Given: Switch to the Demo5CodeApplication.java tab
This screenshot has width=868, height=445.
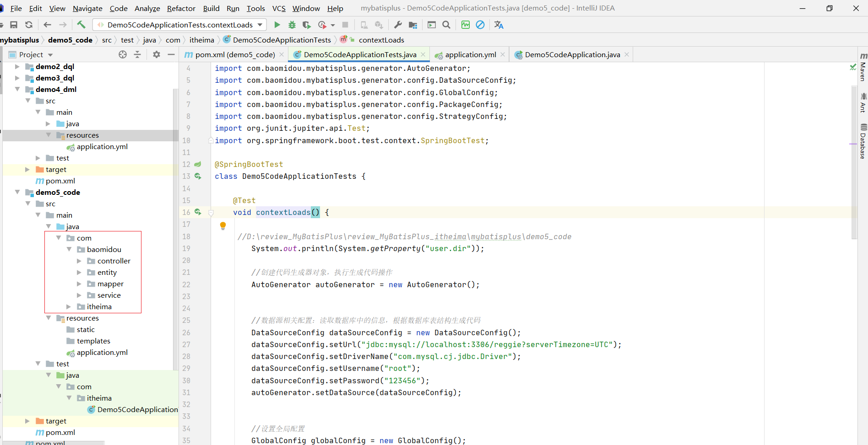Looking at the screenshot, I should (572, 54).
